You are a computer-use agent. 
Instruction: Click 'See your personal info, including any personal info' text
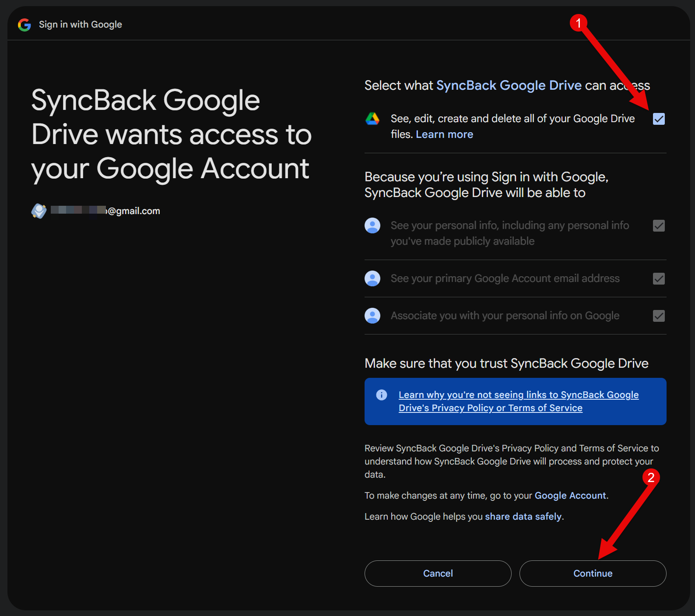tap(510, 233)
